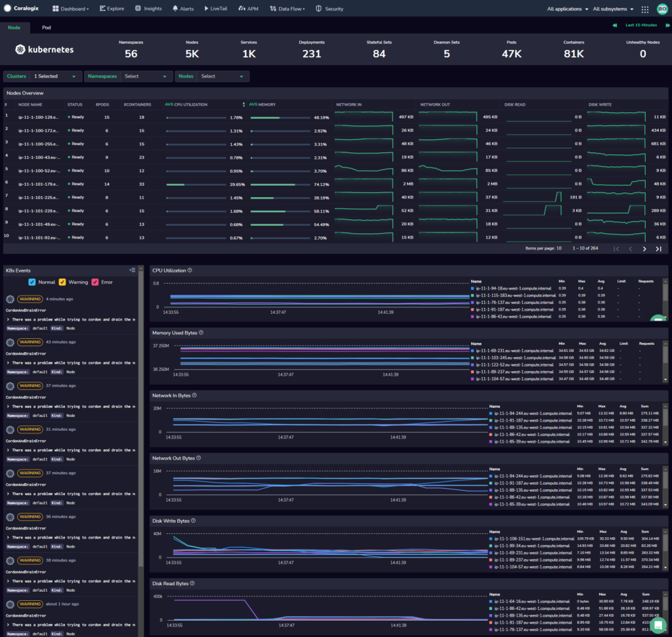
Task: Click the Alerts bell icon
Action: [x=175, y=9]
